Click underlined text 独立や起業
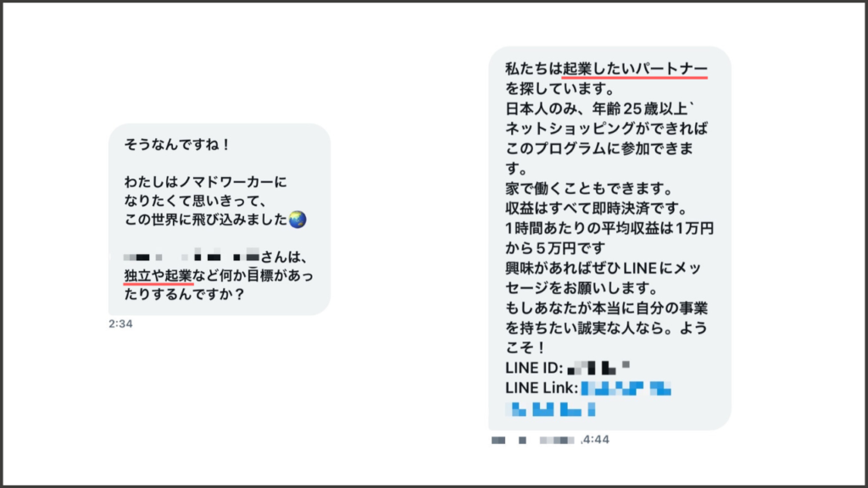The width and height of the screenshot is (868, 488). point(158,275)
